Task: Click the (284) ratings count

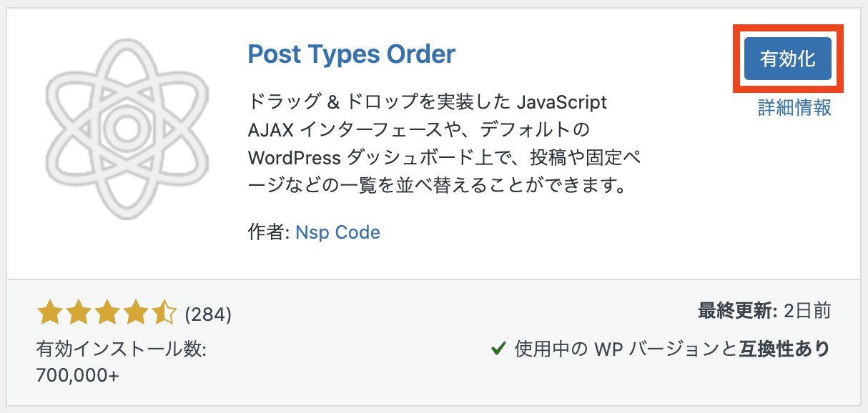Action: click(x=208, y=314)
